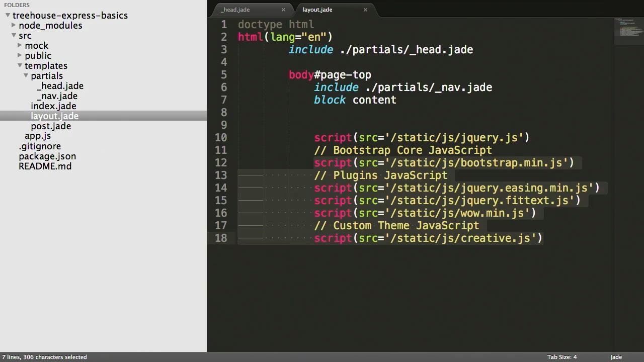Select the mock folder name

pyautogui.click(x=37, y=46)
